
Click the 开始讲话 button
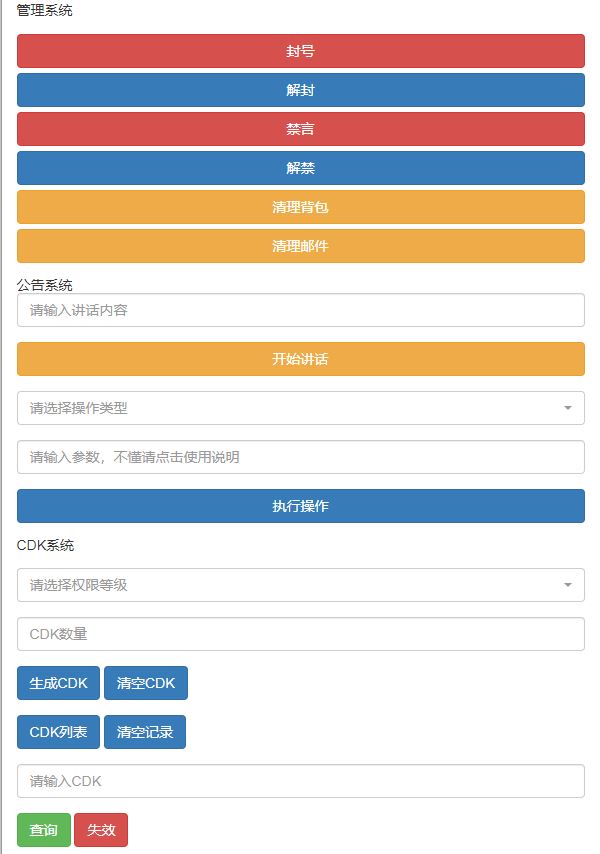click(300, 359)
